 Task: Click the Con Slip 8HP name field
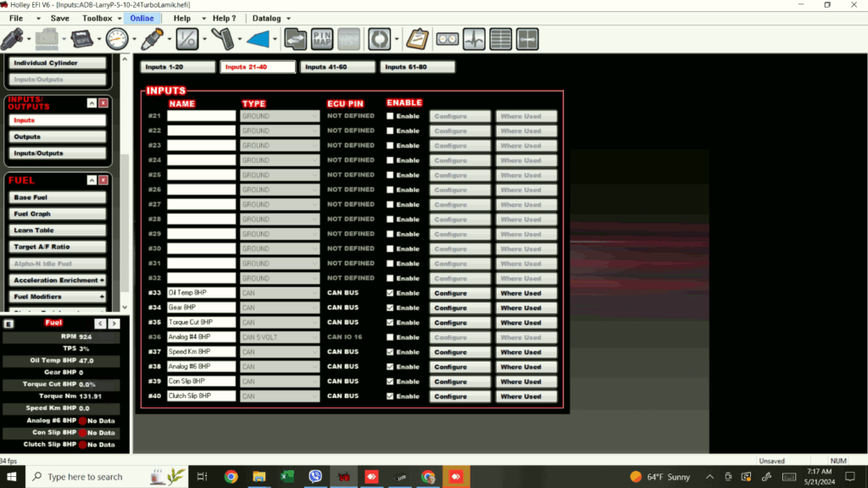[202, 381]
